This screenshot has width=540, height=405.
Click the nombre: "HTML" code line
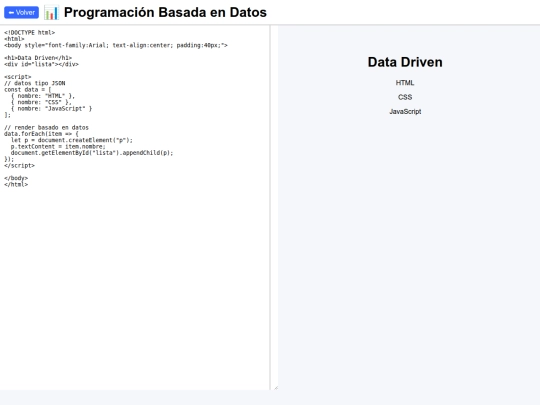[43, 96]
